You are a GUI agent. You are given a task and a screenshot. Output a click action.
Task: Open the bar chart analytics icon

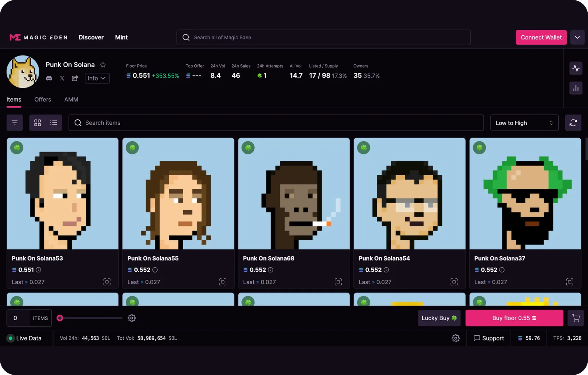[x=576, y=88]
